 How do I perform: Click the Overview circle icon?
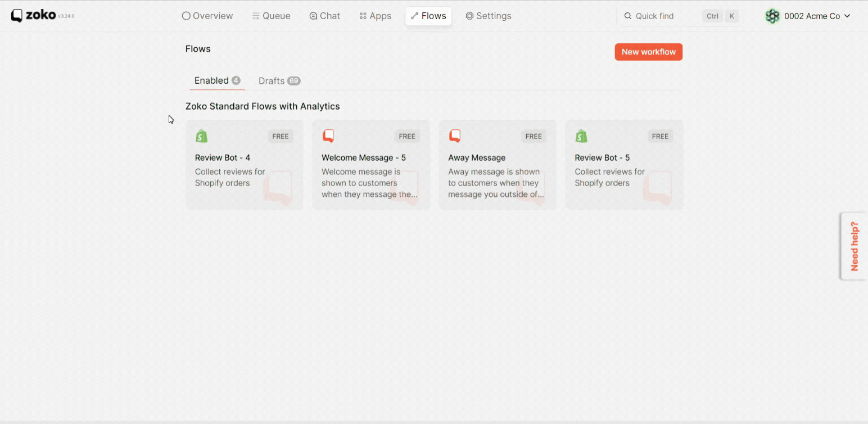186,16
